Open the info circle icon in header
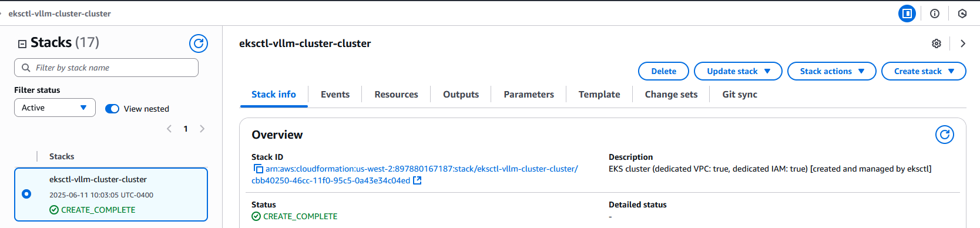This screenshot has height=228, width=980. (935, 14)
